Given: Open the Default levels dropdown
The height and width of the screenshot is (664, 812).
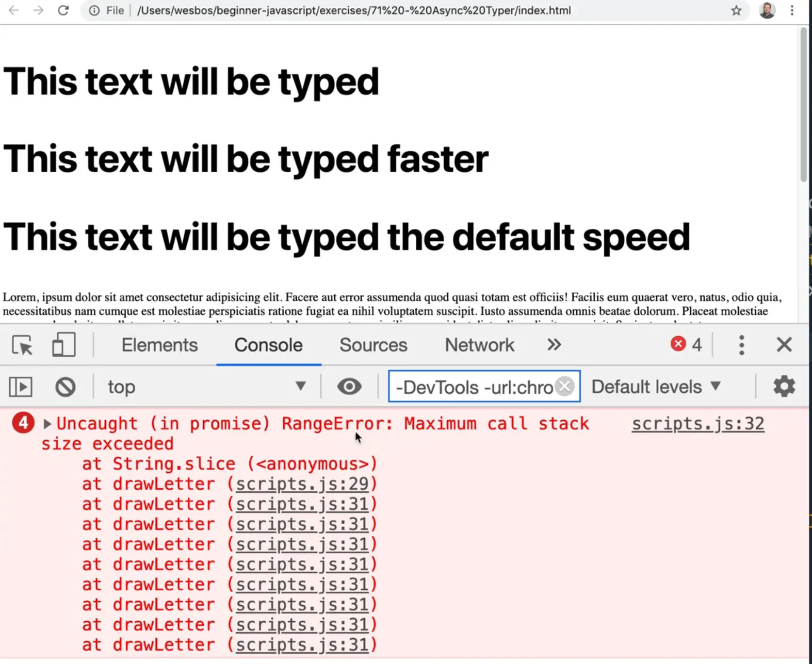Looking at the screenshot, I should pos(656,387).
